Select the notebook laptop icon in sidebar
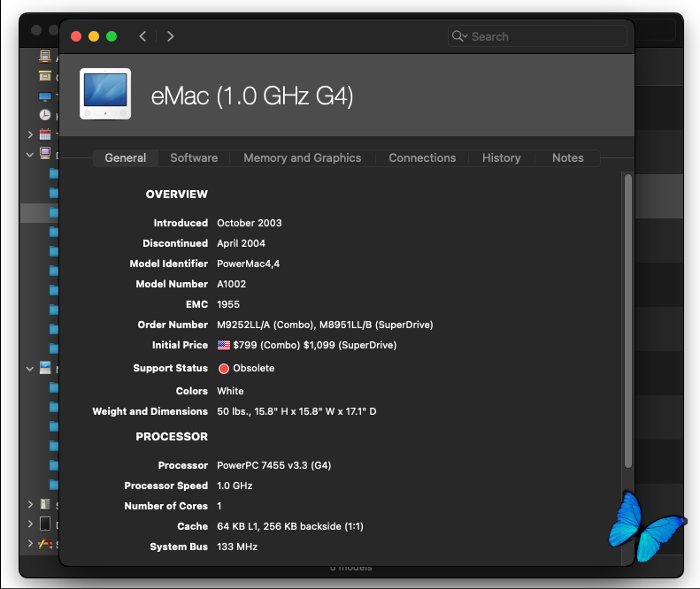This screenshot has height=589, width=700. 44,368
